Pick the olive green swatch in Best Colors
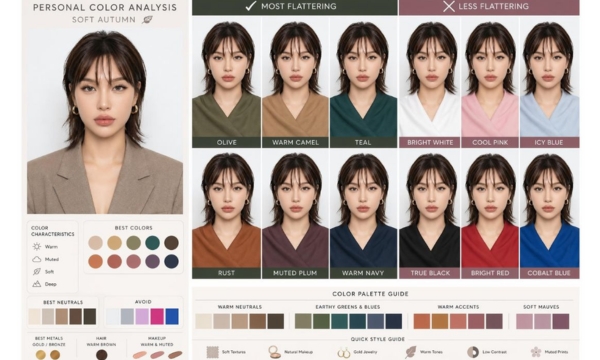 [x=134, y=243]
